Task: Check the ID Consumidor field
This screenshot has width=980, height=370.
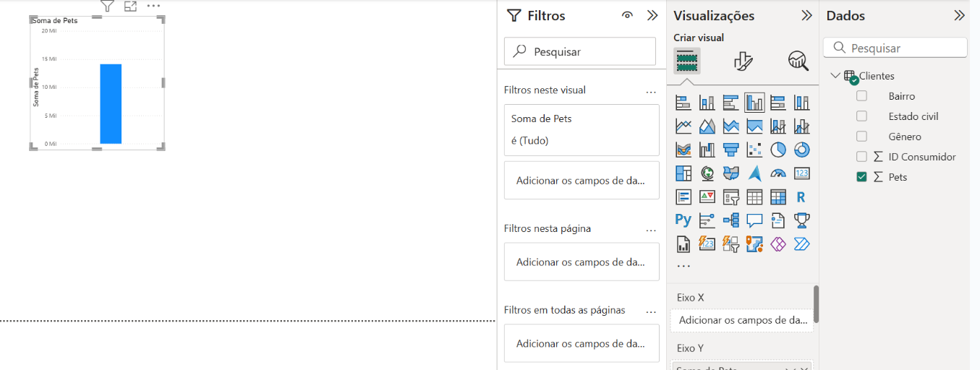Action: click(861, 157)
